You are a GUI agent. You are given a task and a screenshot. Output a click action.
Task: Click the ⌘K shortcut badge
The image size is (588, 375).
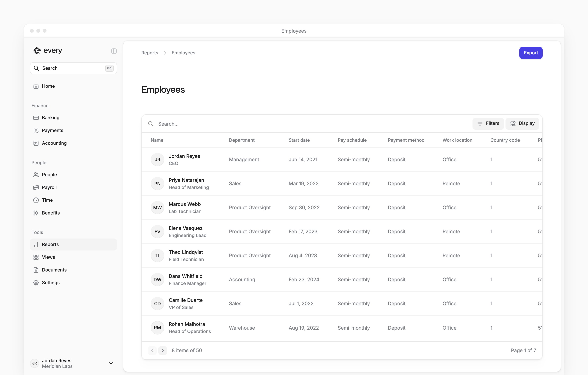(x=109, y=68)
